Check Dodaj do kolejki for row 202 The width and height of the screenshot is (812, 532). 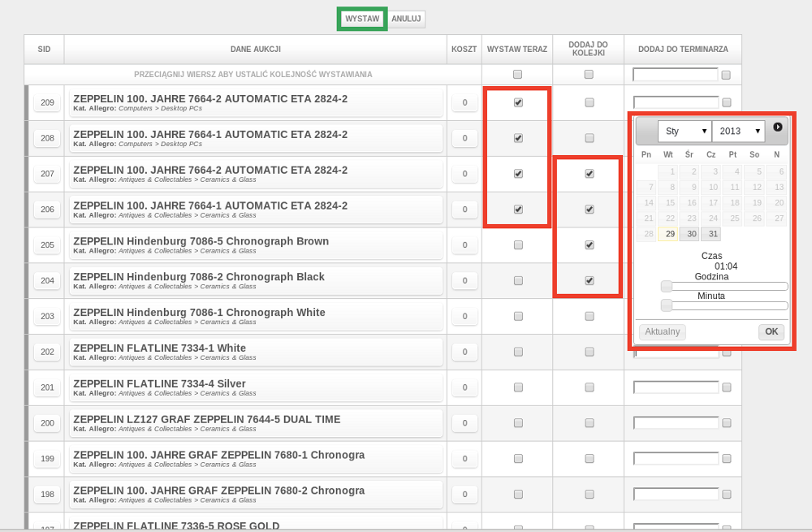(590, 352)
